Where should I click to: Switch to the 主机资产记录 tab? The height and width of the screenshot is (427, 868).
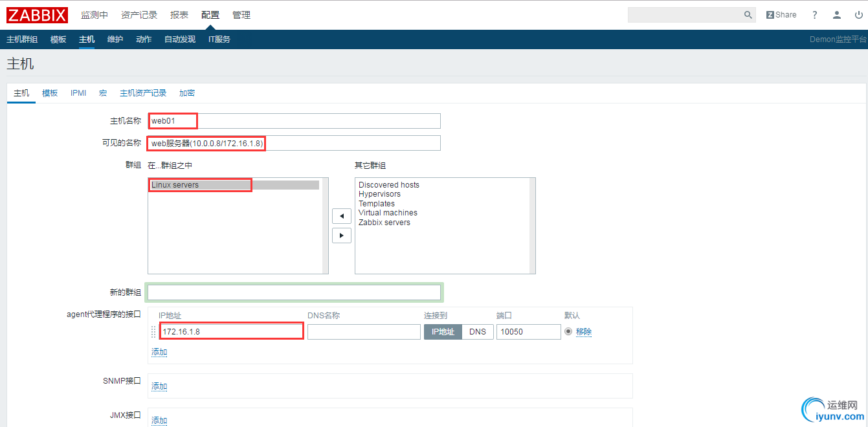coord(143,93)
